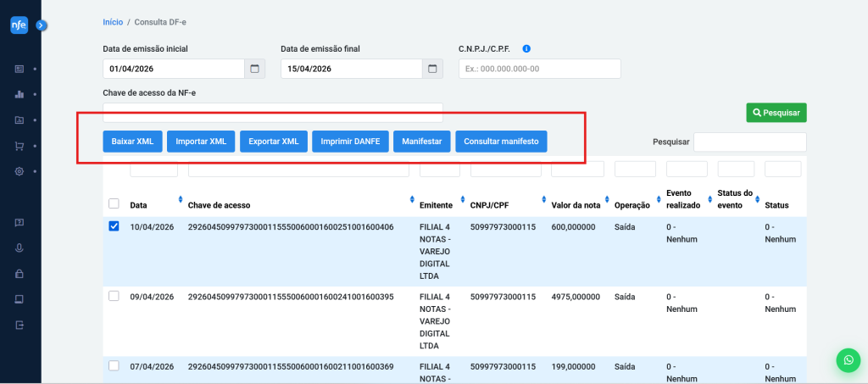Open the bar chart icon in the sidebar
The image size is (868, 384).
click(x=19, y=94)
